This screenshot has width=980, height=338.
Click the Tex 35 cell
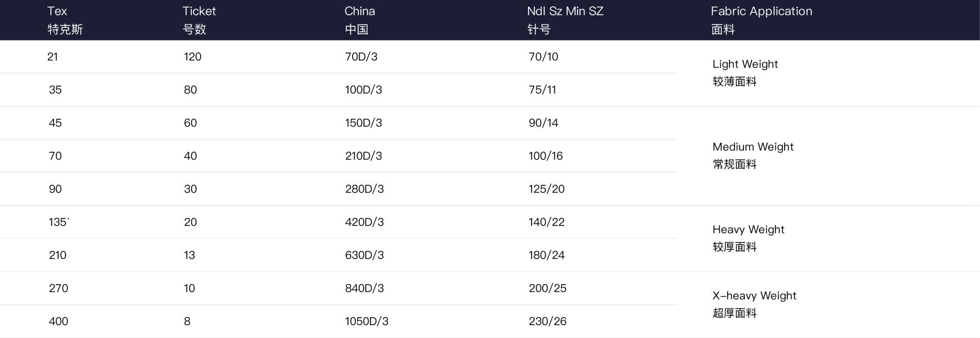click(x=55, y=90)
